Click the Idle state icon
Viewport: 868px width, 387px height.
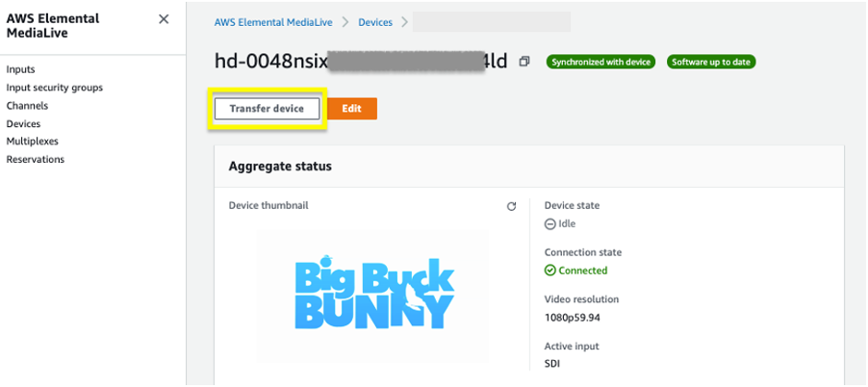tap(549, 223)
